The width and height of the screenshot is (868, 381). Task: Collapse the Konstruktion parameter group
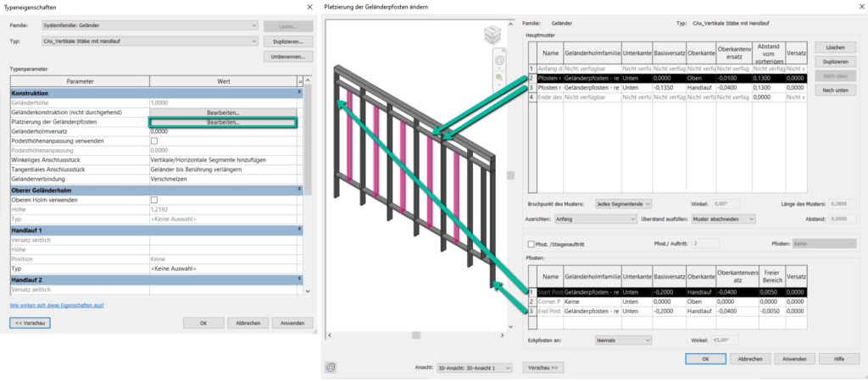point(300,92)
